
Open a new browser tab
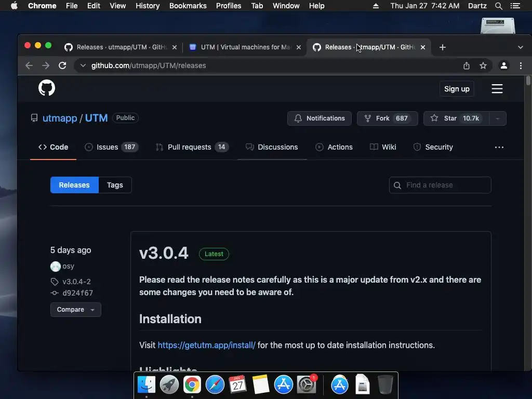pos(443,47)
